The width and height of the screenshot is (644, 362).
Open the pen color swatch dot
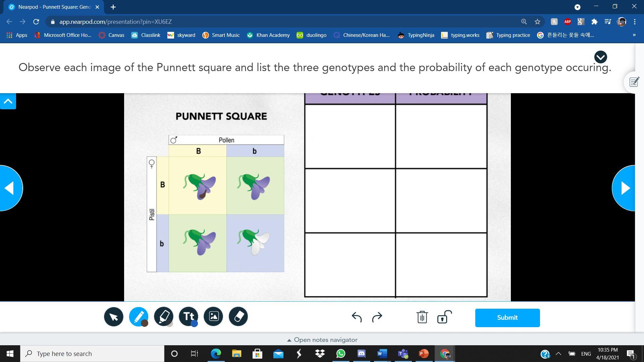point(145,323)
